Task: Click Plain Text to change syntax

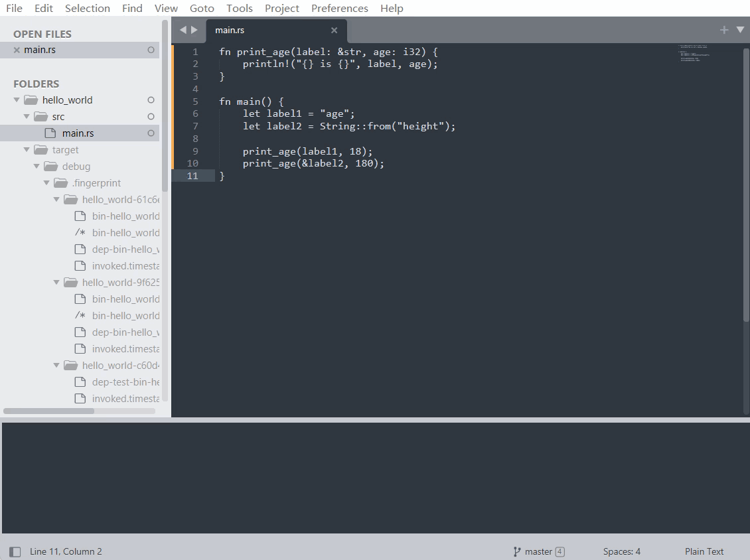Action: 704,551
